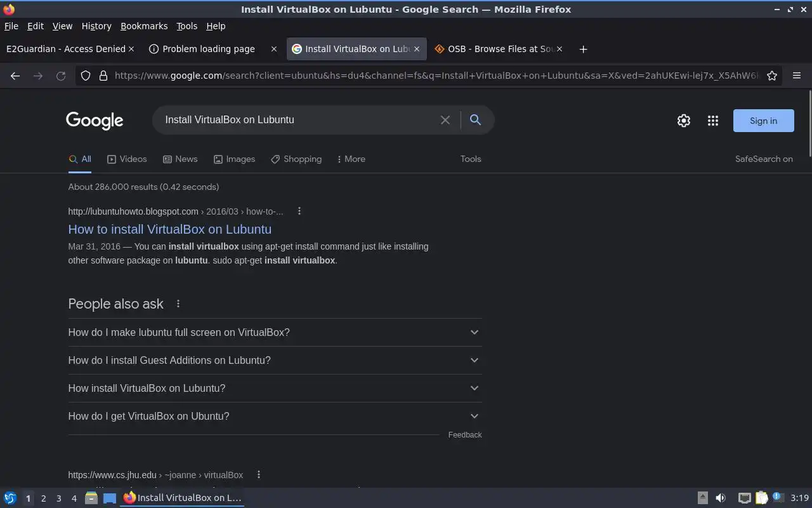
Task: Select the News search tab
Action: click(180, 159)
